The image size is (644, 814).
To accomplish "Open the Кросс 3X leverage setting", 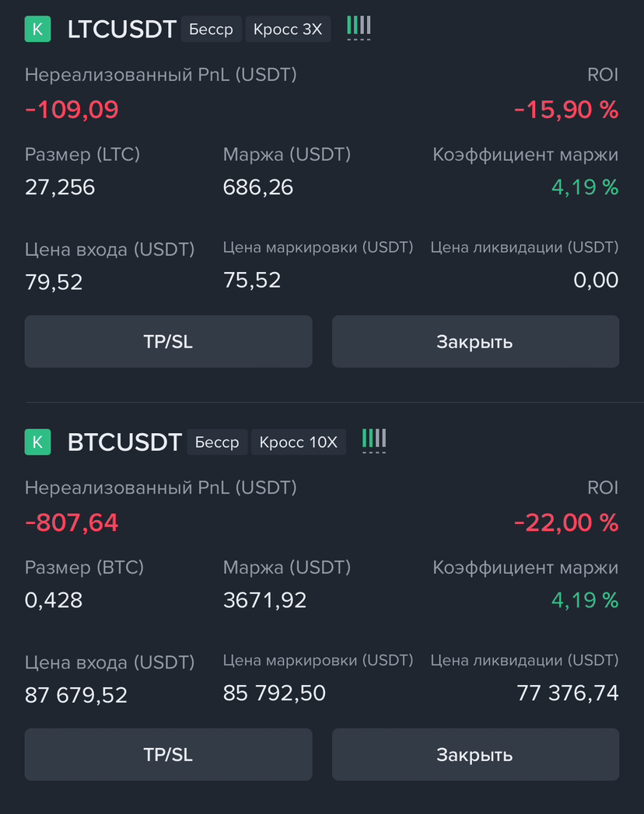I will [x=288, y=29].
